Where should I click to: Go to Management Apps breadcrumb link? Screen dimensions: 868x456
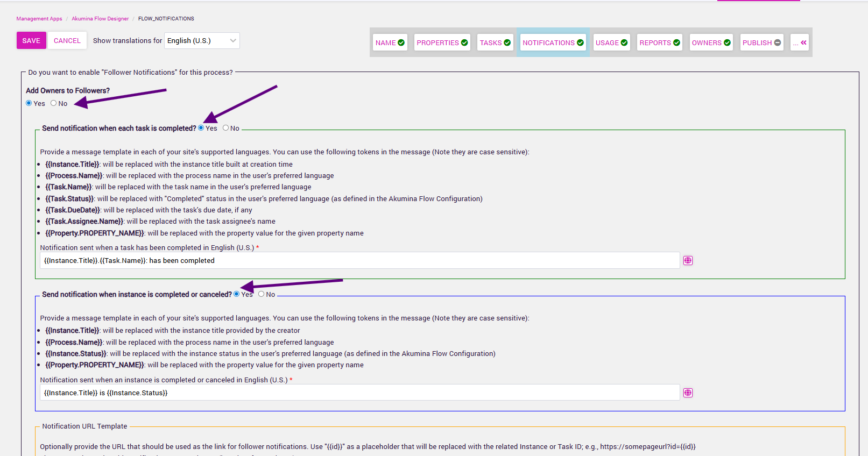point(39,19)
